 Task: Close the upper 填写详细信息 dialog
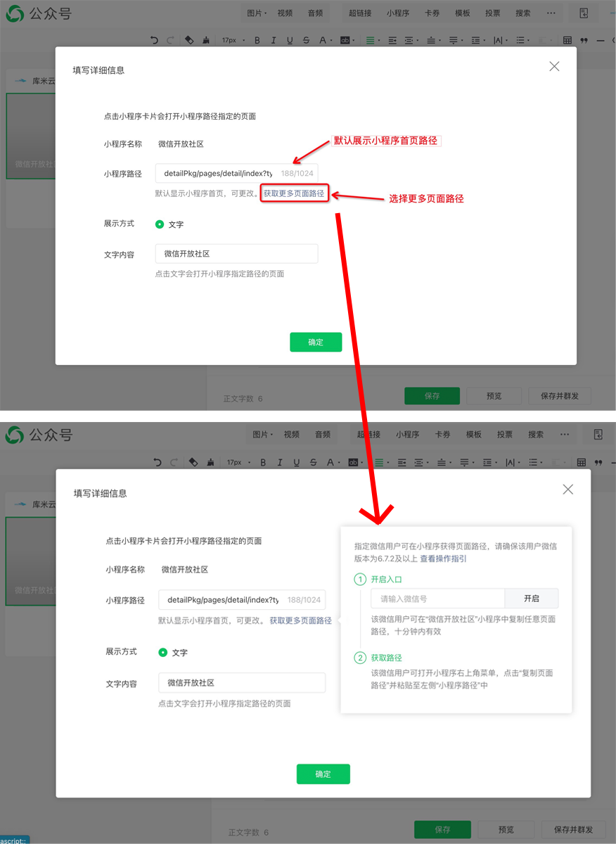(x=554, y=67)
